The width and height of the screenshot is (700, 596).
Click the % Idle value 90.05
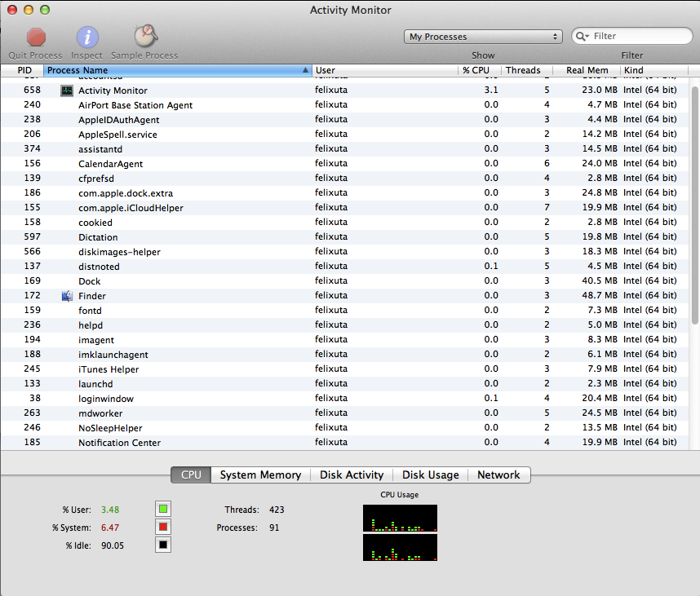click(x=113, y=545)
